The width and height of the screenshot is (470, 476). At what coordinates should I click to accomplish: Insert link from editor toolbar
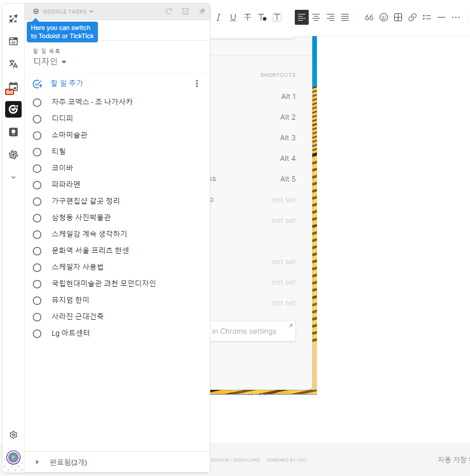tap(412, 18)
